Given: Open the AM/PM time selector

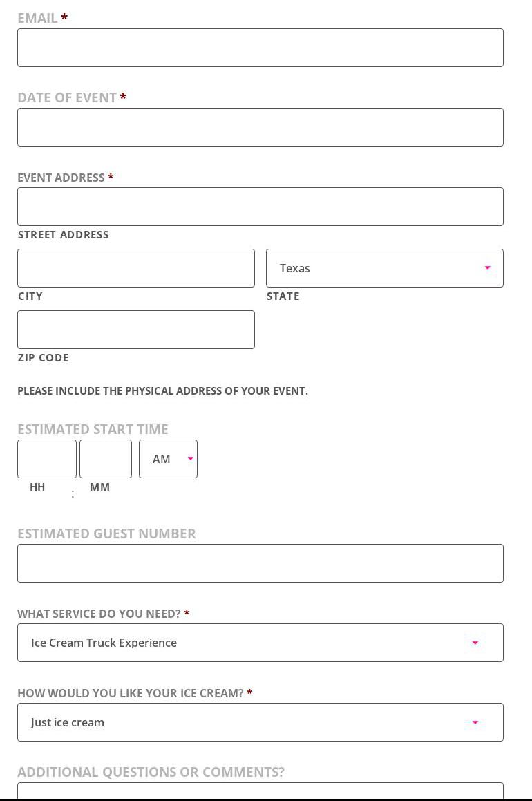Looking at the screenshot, I should [x=168, y=459].
